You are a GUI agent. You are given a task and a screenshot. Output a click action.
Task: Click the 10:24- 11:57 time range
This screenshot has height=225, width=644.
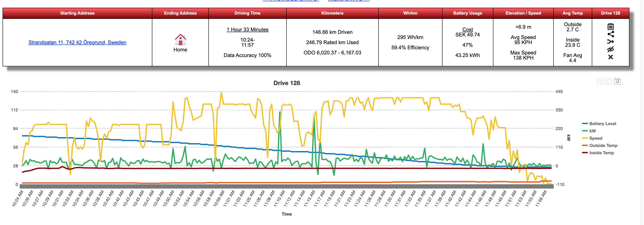coord(247,42)
